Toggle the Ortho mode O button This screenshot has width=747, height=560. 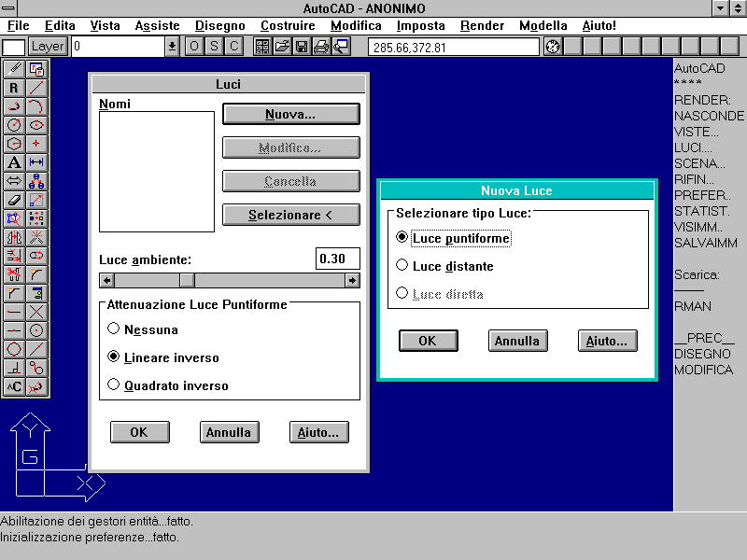pyautogui.click(x=194, y=47)
